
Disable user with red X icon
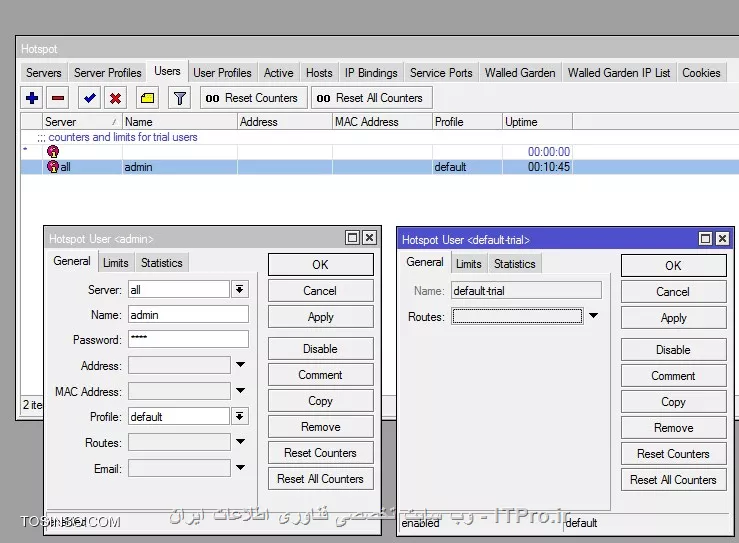pos(115,98)
